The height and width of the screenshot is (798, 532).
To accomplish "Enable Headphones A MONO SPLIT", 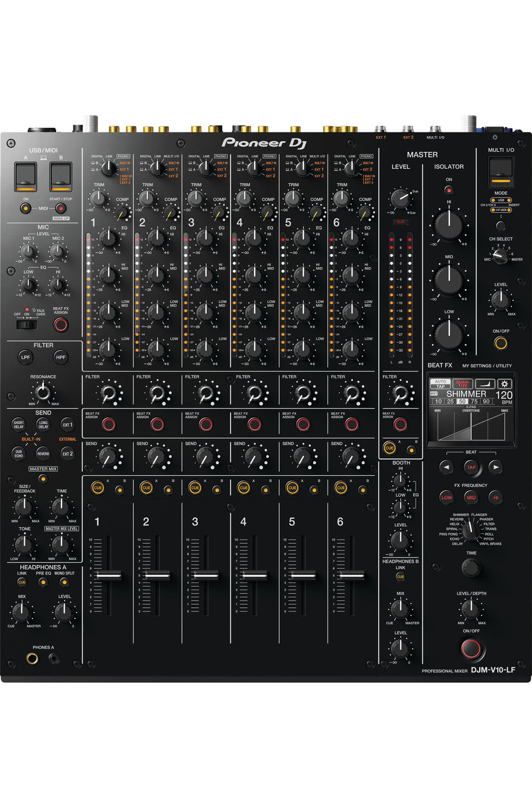I will point(64,582).
